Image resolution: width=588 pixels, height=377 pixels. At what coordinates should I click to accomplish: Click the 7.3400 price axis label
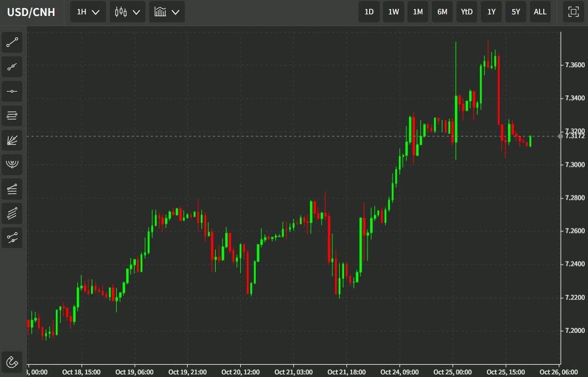pyautogui.click(x=575, y=98)
